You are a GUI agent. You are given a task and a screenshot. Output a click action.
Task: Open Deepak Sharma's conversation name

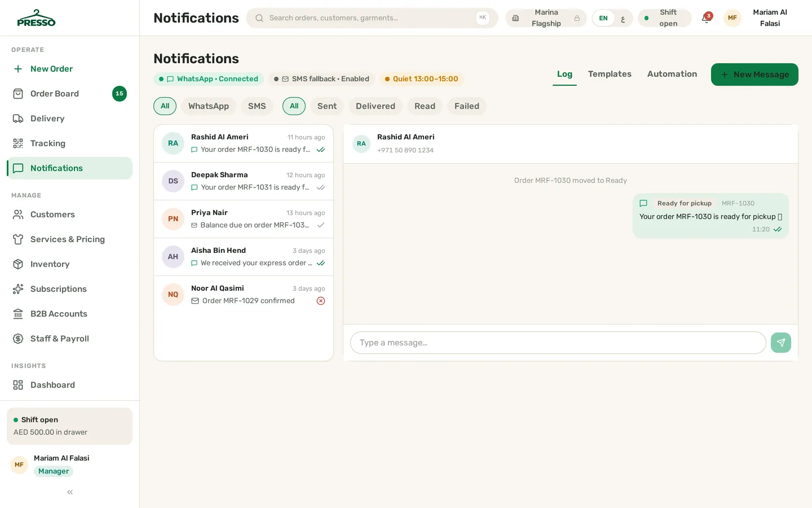click(219, 175)
